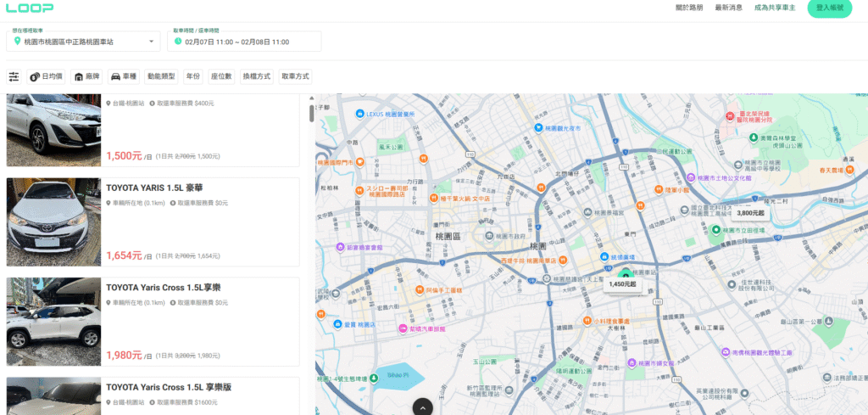Open the 廠牌 brand filter

(x=87, y=76)
